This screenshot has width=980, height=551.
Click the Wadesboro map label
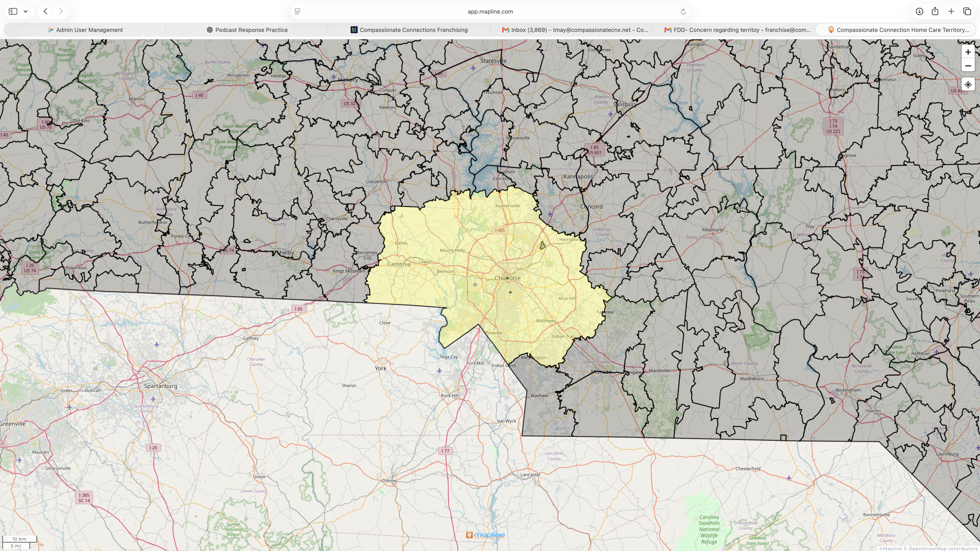pyautogui.click(x=751, y=378)
